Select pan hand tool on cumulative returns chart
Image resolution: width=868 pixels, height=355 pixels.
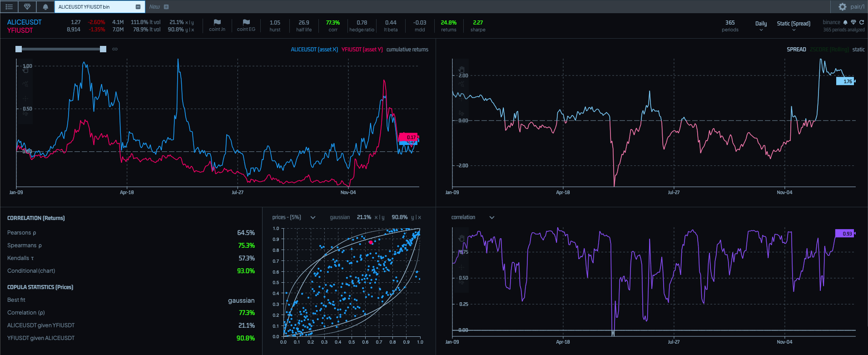pyautogui.click(x=25, y=70)
